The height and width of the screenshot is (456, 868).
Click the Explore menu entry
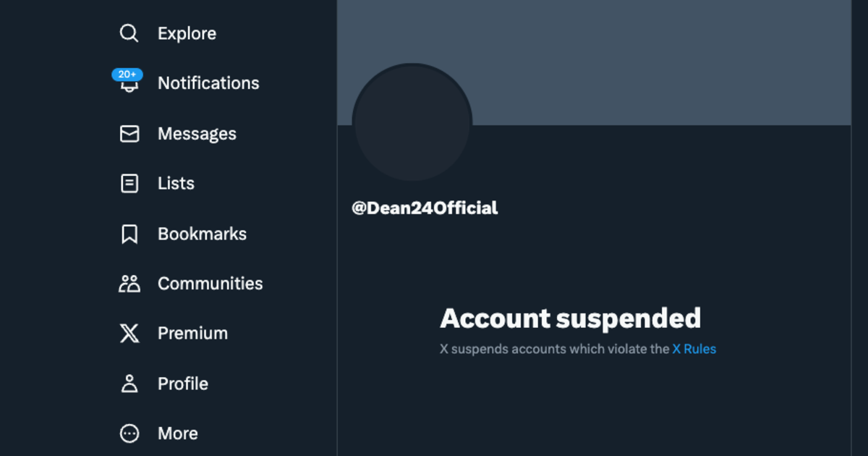click(187, 33)
